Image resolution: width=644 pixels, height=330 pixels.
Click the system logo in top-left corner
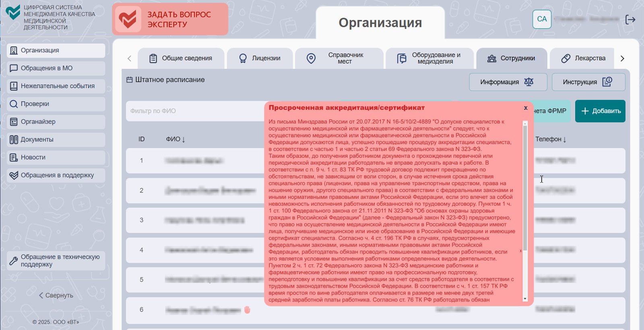[13, 12]
